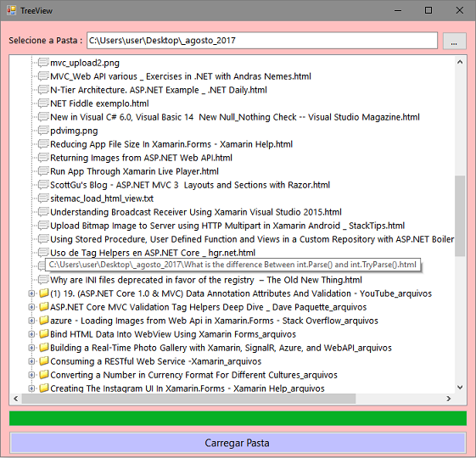The image size is (476, 458).
Task: Click the Carregar Pasta button
Action: click(x=238, y=443)
